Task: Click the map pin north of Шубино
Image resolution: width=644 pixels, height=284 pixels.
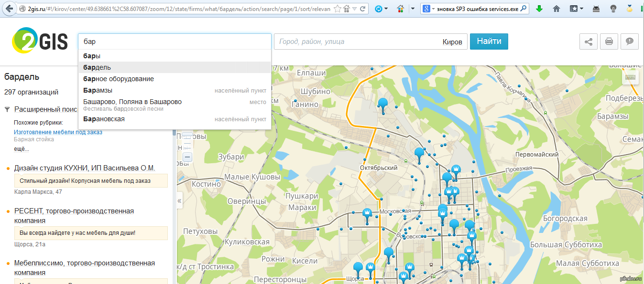Action: (382, 105)
